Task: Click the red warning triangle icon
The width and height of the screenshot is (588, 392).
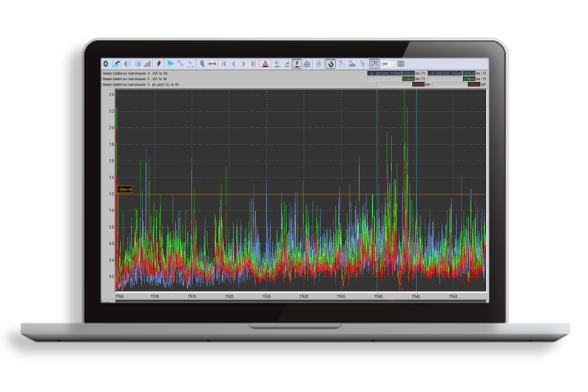Action: (x=265, y=64)
